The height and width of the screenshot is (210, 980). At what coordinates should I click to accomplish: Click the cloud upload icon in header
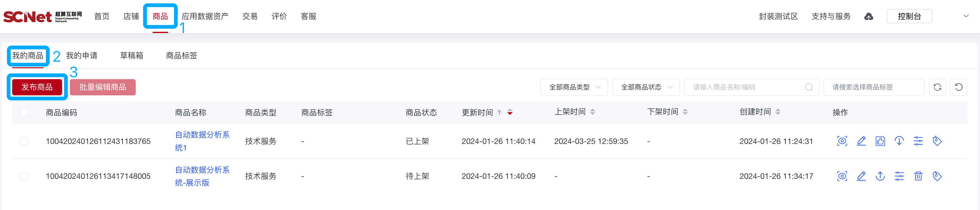[869, 17]
